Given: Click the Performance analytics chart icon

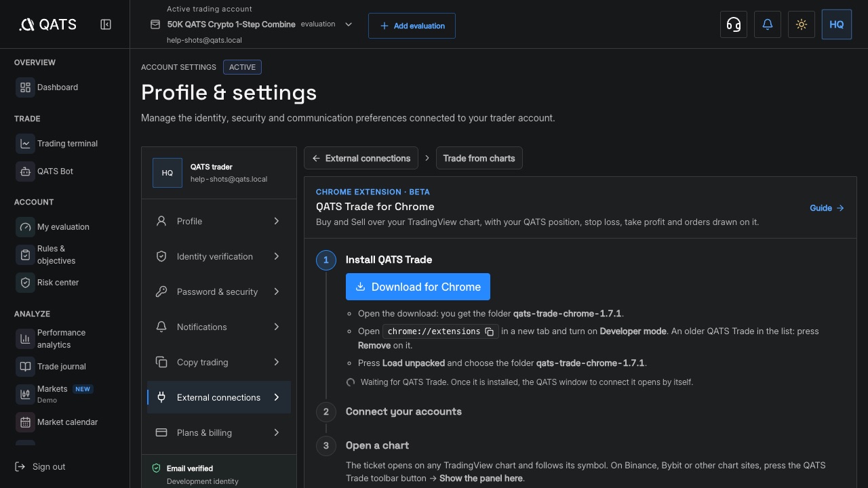Looking at the screenshot, I should point(25,338).
